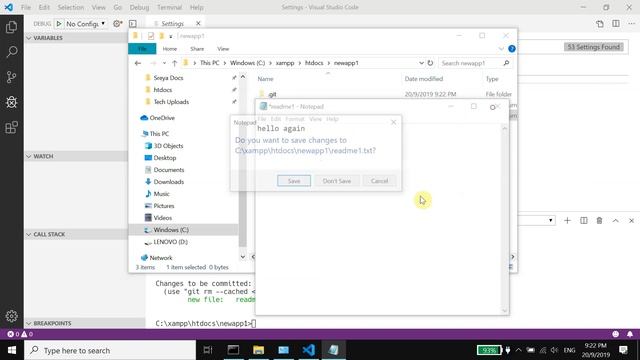Add a new terminal with the plus icon
Image resolution: width=640 pixels, height=360 pixels.
567,220
